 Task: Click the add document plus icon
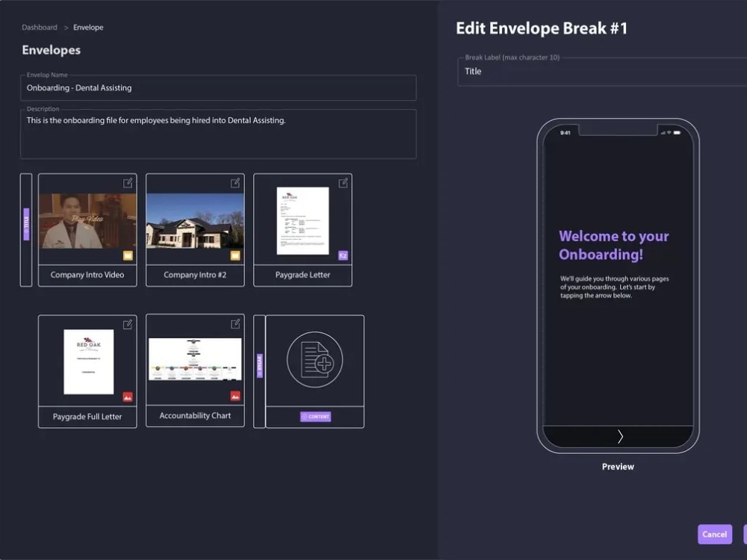pos(315,360)
